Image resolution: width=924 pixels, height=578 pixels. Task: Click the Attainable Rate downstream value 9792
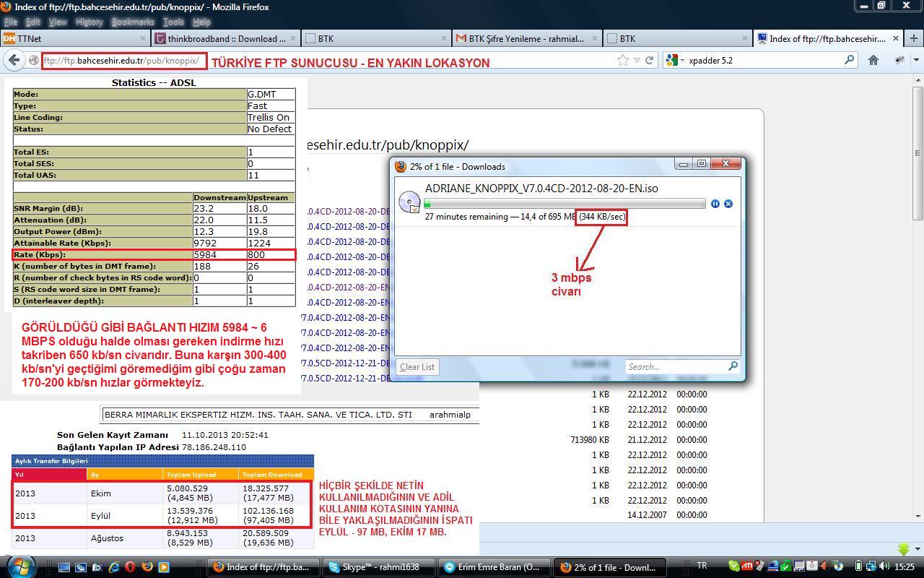(205, 243)
